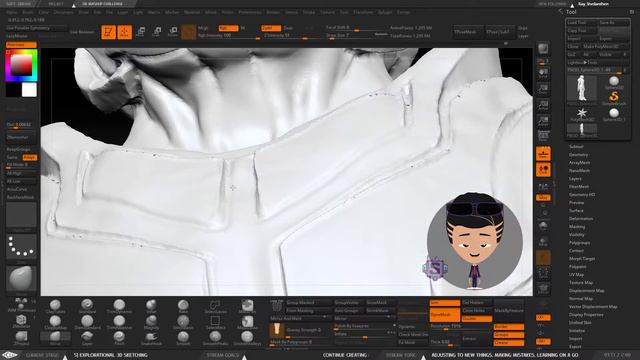640x360 pixels.
Task: Toggle the orange Floor button on right shelf
Action: click(543, 154)
